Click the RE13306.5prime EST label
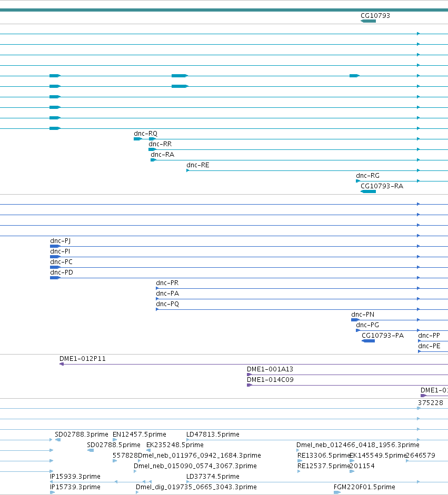 click(x=324, y=455)
